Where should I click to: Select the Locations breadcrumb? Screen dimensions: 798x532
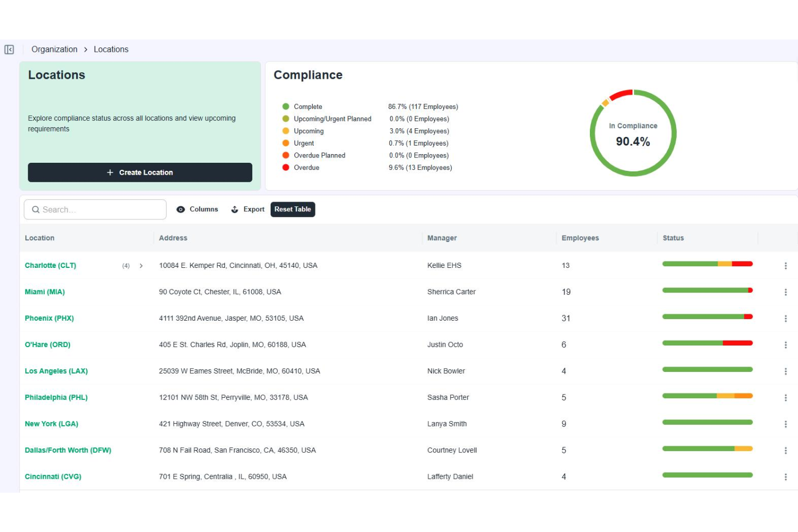point(111,49)
